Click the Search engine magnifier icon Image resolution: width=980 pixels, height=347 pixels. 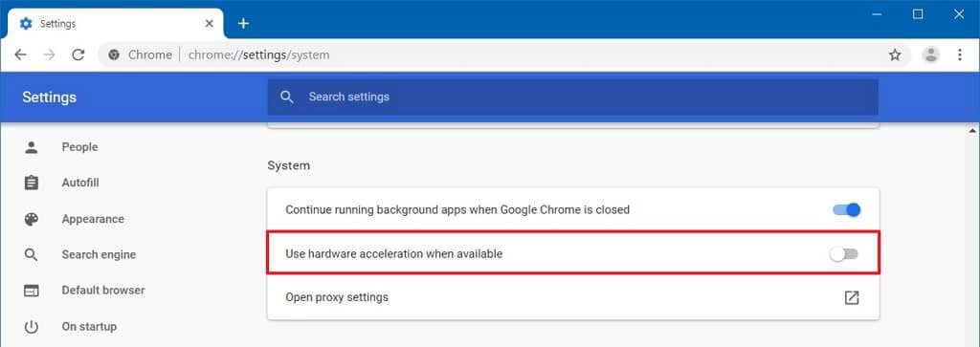click(32, 254)
